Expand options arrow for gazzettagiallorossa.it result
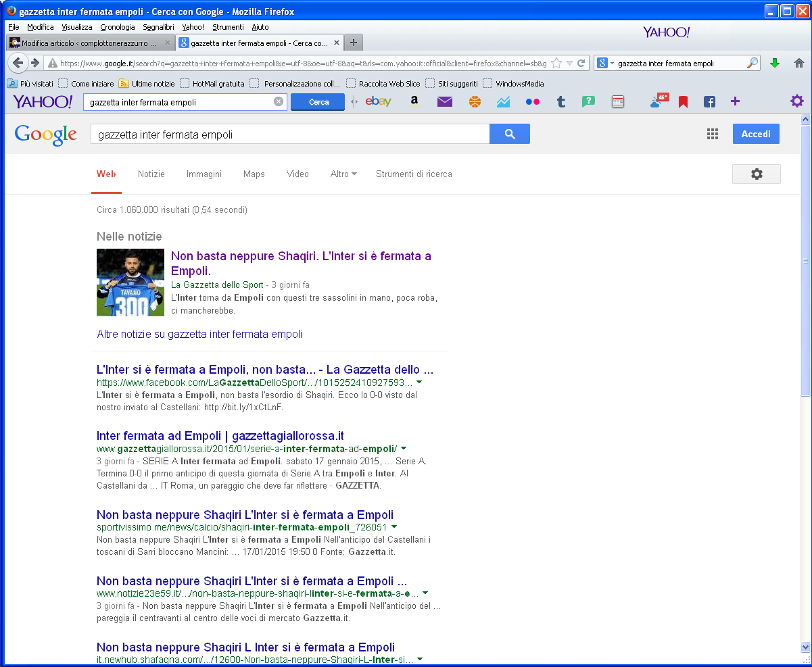Screen dimensions: 812x667 [x=404, y=448]
